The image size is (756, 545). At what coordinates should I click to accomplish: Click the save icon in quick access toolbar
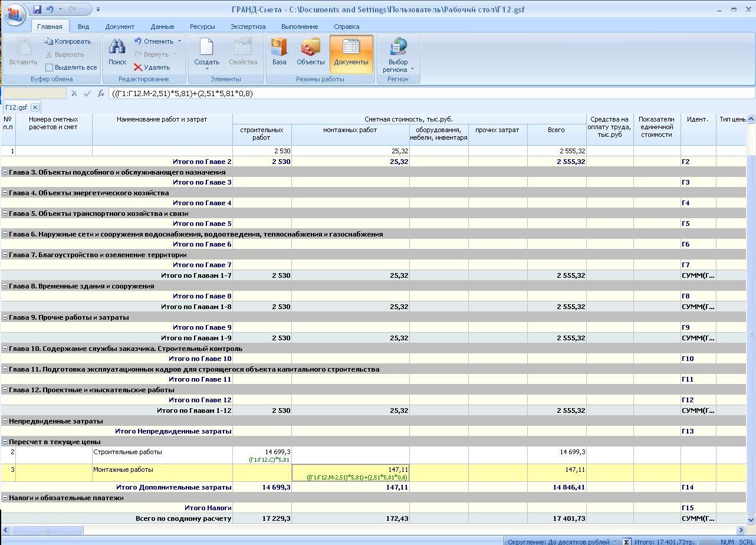37,9
